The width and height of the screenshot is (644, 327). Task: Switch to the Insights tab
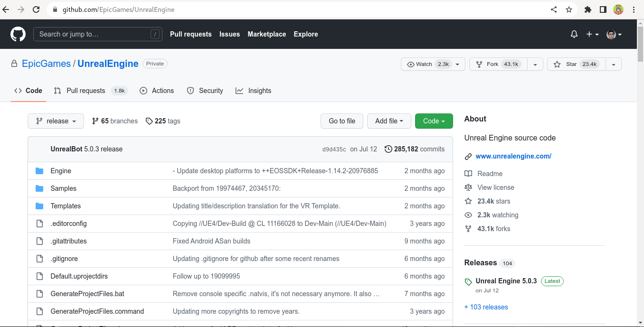[x=253, y=91]
